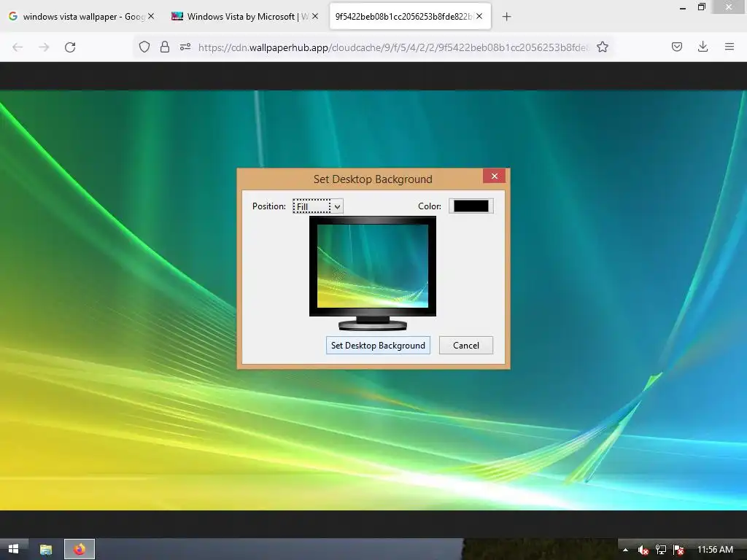Open the Firefox downloads panel
This screenshot has width=747, height=560.
tap(703, 47)
